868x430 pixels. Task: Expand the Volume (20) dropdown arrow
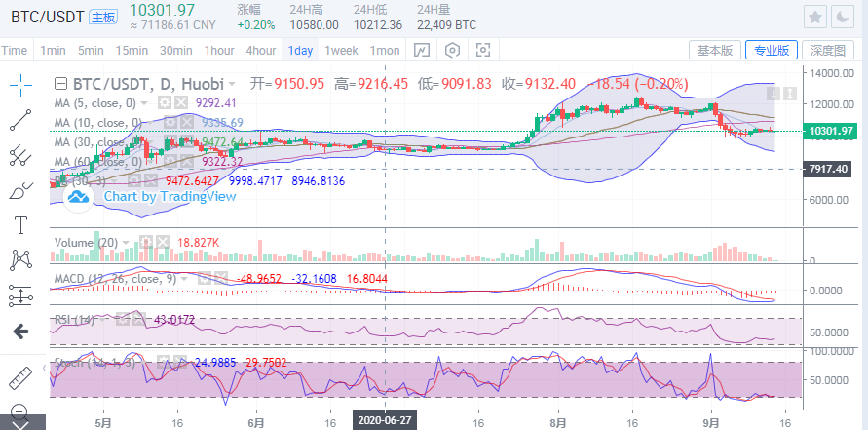pyautogui.click(x=126, y=243)
